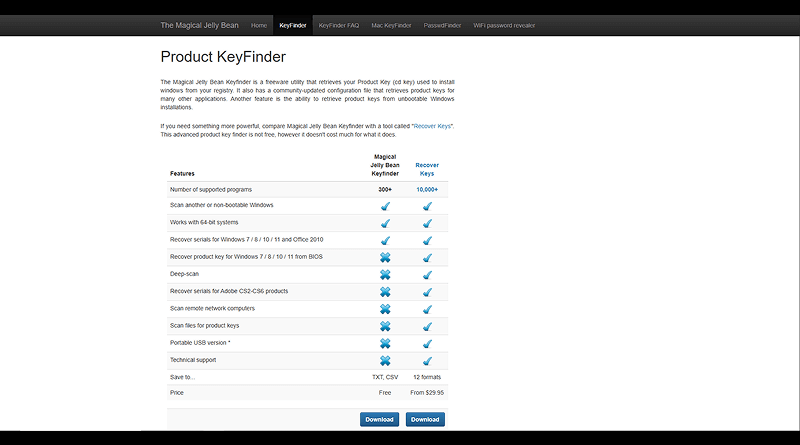Click the Recover Keys column header link

click(x=427, y=168)
